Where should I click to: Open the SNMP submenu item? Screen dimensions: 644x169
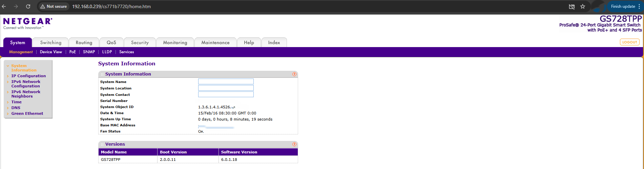point(89,52)
